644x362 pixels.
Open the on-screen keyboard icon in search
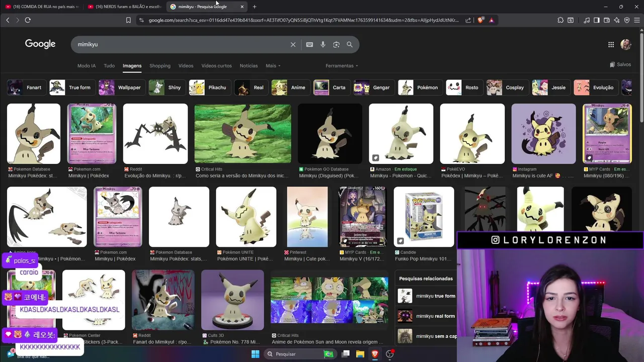tap(309, 44)
